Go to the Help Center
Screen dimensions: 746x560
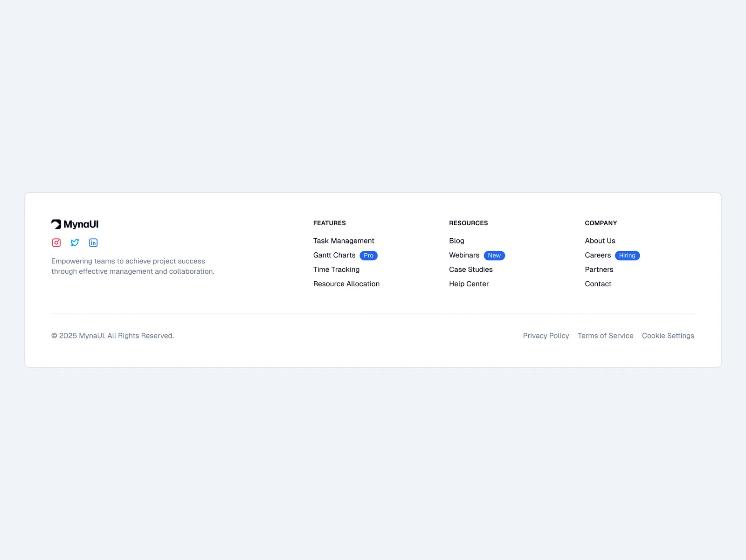point(469,284)
